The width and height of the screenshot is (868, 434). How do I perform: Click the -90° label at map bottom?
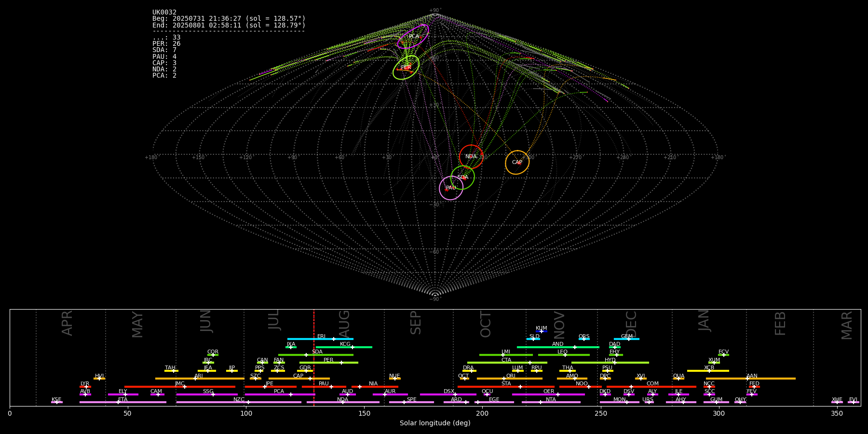pyautogui.click(x=435, y=299)
